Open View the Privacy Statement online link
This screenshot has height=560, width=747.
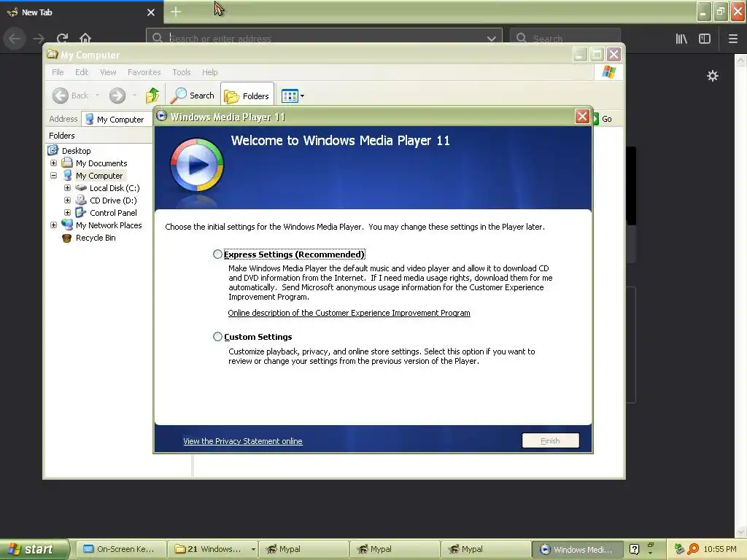coord(242,441)
